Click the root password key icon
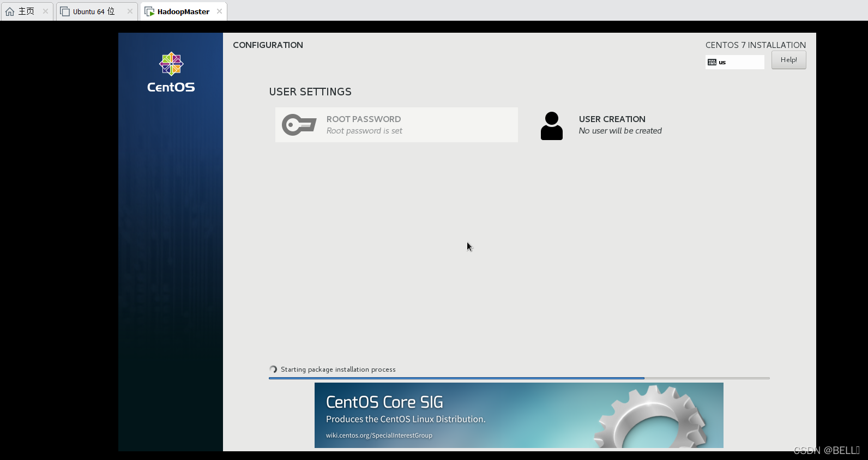 (299, 125)
